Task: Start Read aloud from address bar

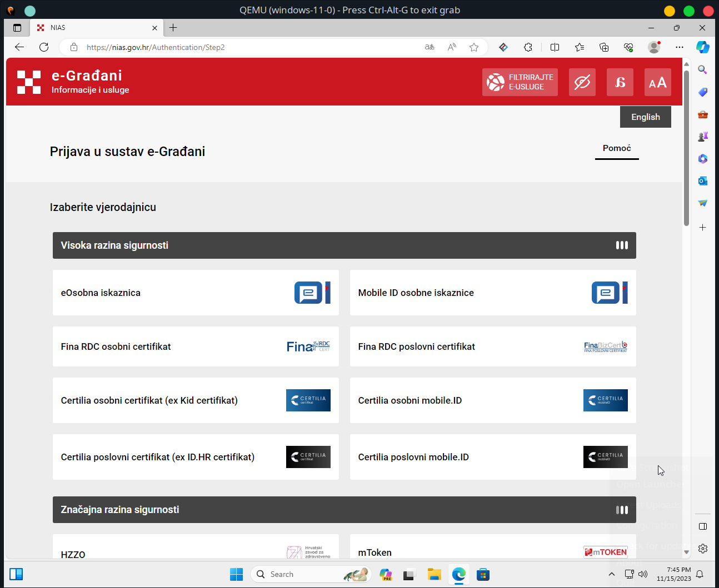Action: pyautogui.click(x=452, y=47)
